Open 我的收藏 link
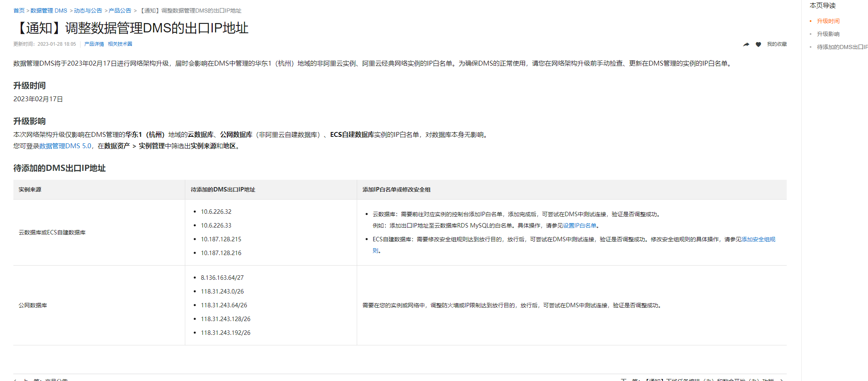This screenshot has height=381, width=868. [x=777, y=44]
